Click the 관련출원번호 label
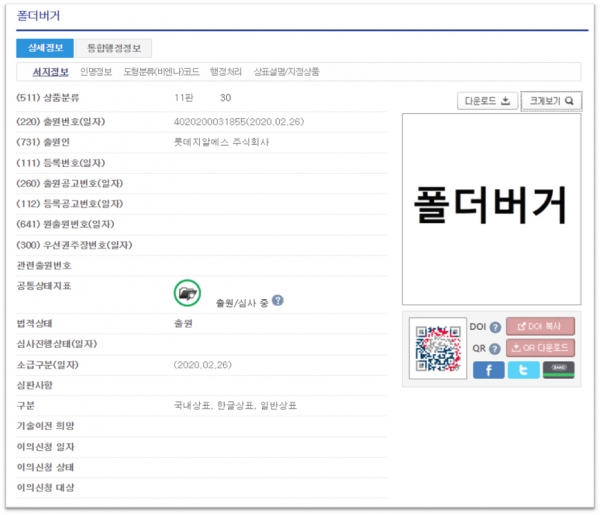Screen dimensions: 600x515 point(44,266)
